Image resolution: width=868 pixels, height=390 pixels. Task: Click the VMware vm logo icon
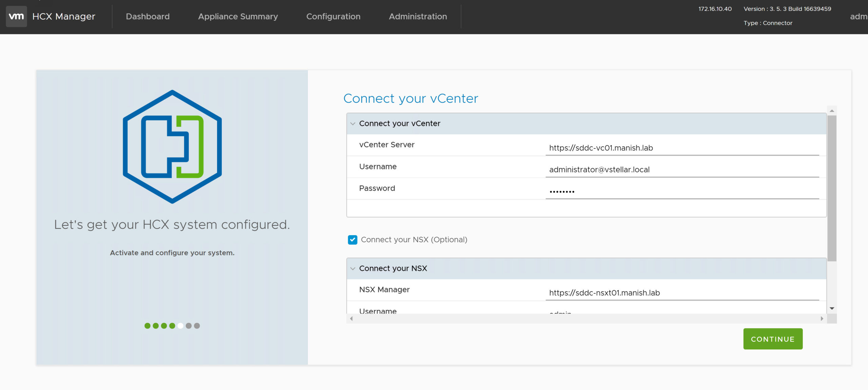[16, 16]
